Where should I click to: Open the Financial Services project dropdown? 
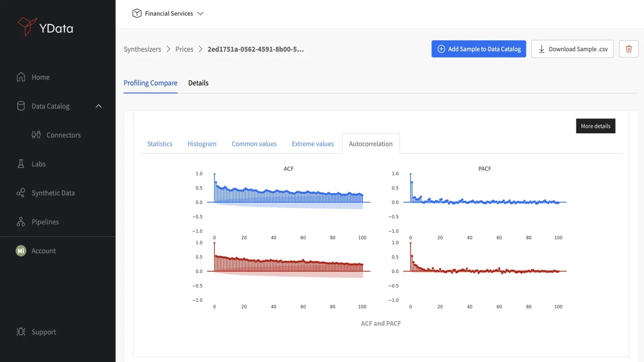(168, 13)
